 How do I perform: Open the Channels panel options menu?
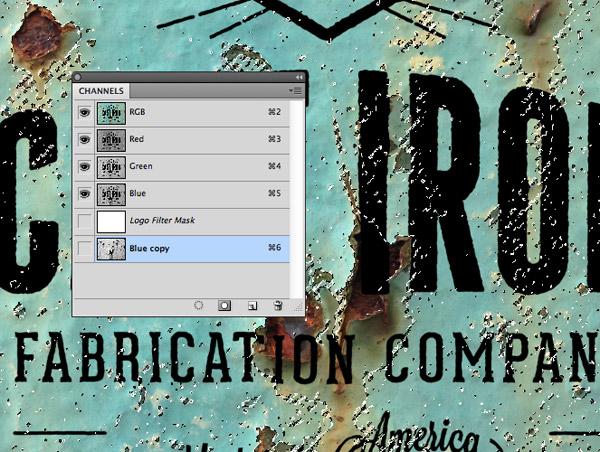coord(297,90)
